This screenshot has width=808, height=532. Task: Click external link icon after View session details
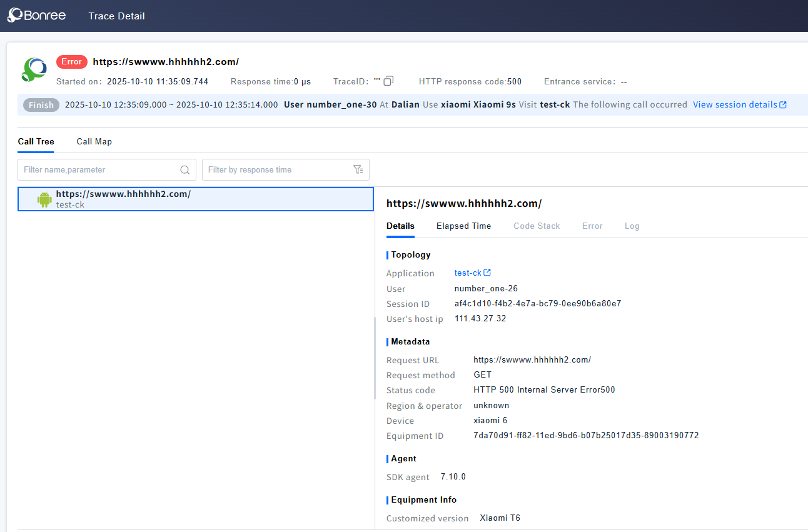(783, 105)
